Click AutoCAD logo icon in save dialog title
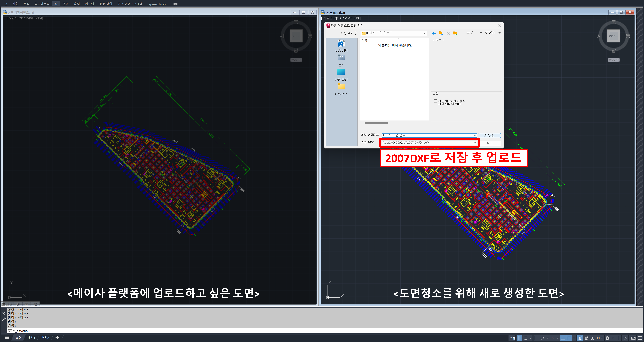Image resolution: width=644 pixels, height=342 pixels. tap(328, 25)
